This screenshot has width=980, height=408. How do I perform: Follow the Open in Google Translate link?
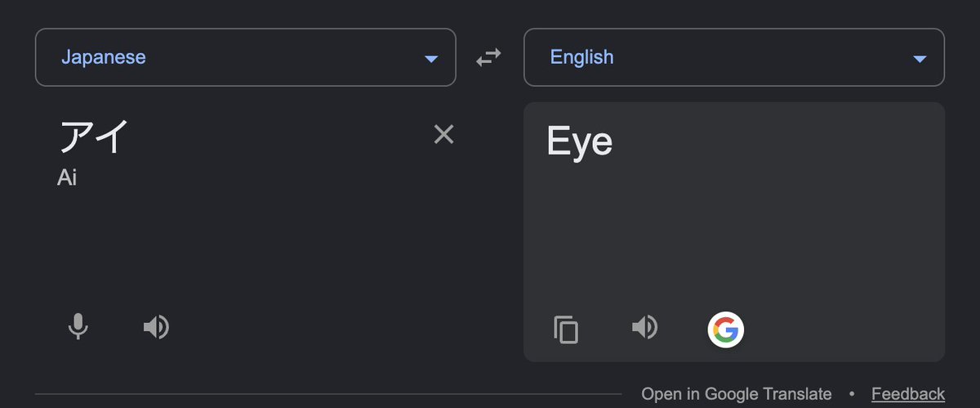737,394
